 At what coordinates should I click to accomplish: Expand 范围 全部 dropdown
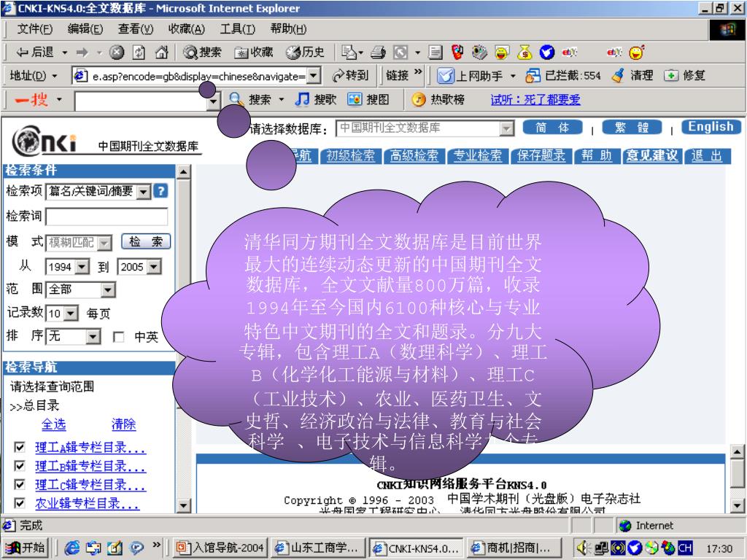(x=108, y=289)
